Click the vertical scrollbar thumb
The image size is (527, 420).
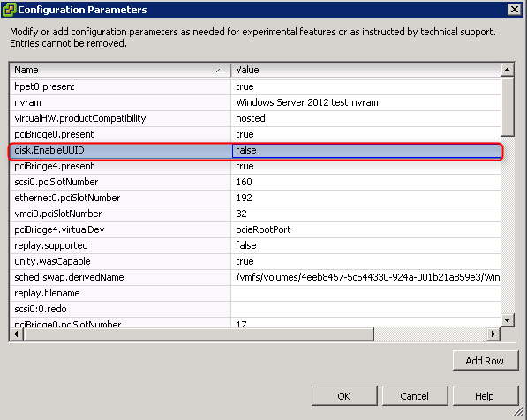pyautogui.click(x=508, y=107)
